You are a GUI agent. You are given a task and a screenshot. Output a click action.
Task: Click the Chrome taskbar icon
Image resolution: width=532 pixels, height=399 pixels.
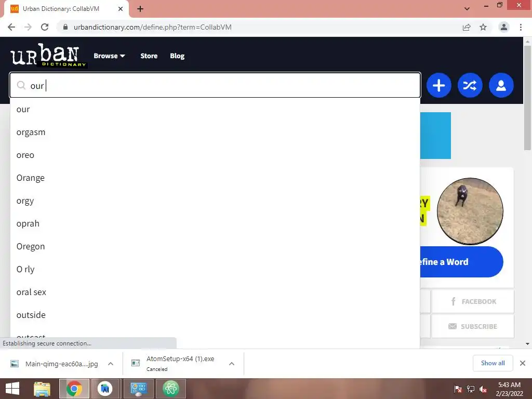(74, 389)
